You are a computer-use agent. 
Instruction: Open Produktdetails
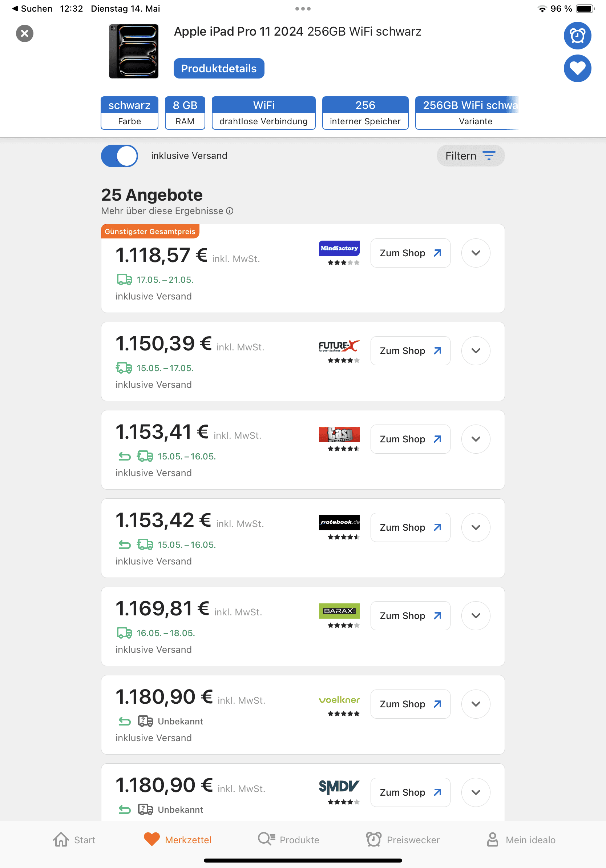coord(219,68)
